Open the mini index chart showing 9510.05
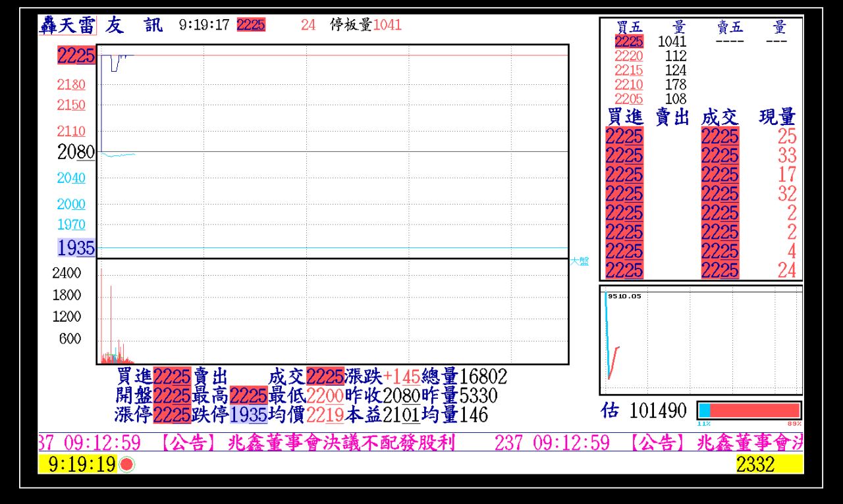843x504 pixels. [701, 340]
